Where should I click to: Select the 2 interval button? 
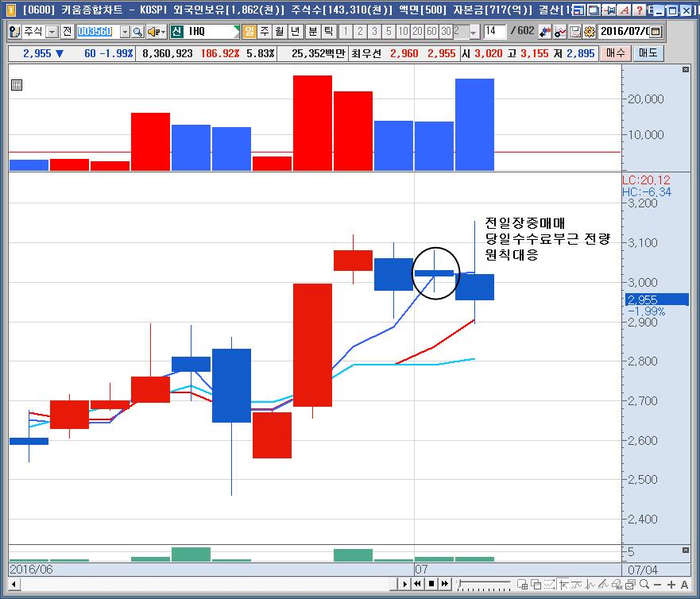tap(360, 32)
